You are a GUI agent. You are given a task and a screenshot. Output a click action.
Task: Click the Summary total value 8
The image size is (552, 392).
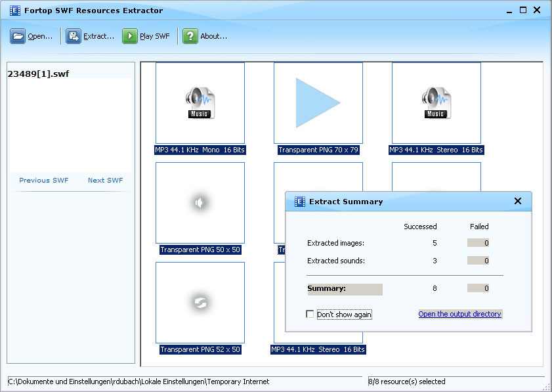point(435,288)
